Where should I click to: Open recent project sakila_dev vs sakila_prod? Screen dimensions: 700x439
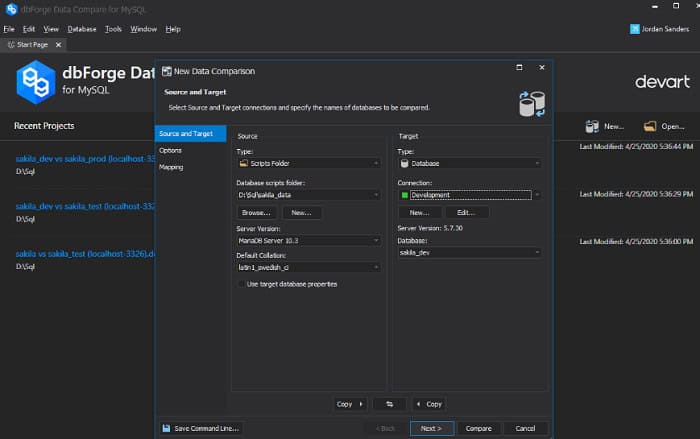click(x=85, y=159)
